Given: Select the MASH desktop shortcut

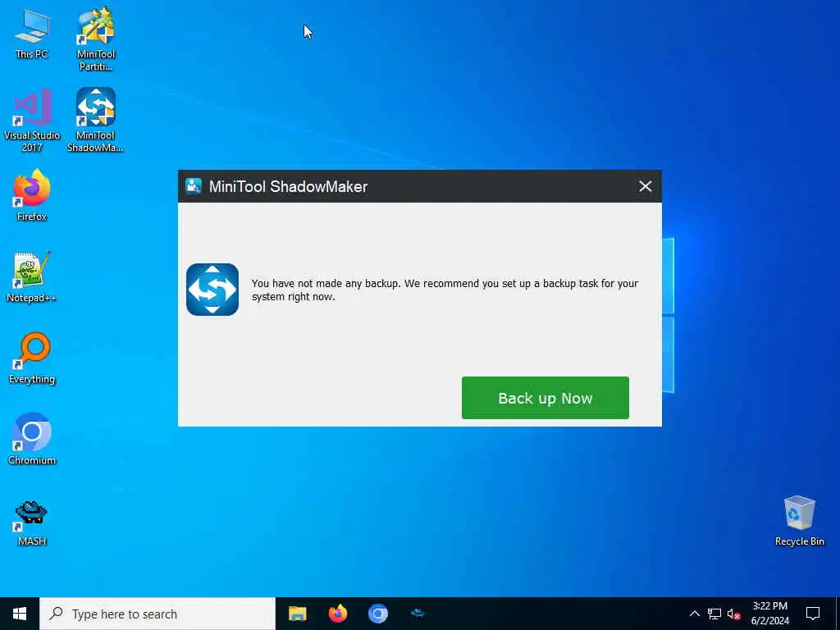Looking at the screenshot, I should click(32, 523).
